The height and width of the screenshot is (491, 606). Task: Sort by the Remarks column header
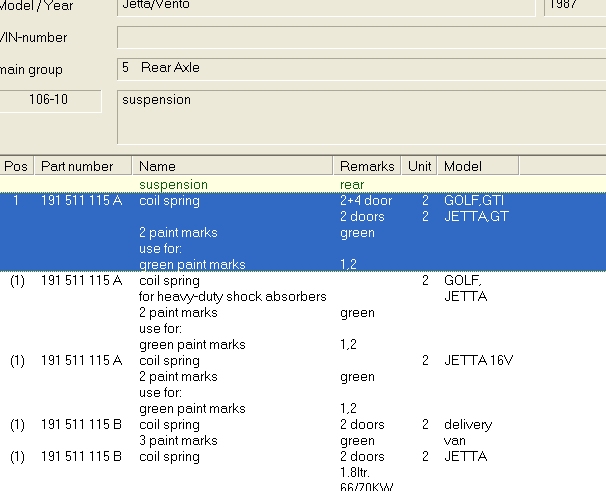click(x=367, y=166)
